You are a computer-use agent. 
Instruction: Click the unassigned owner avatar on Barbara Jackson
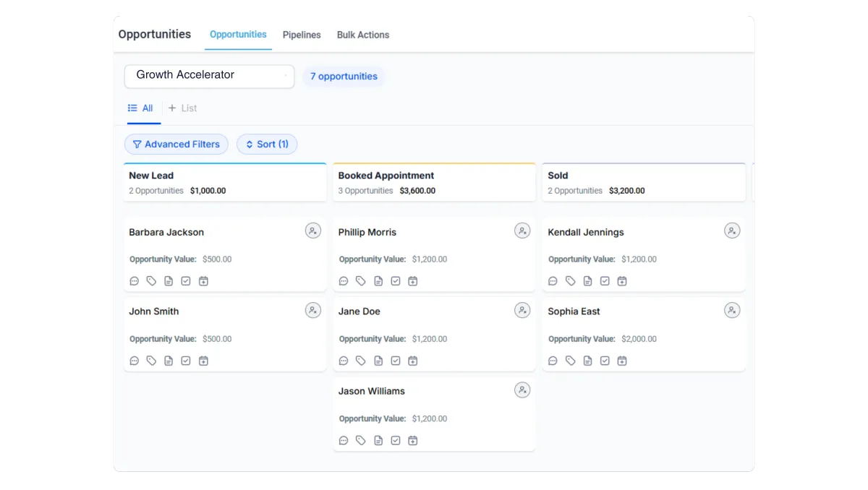pos(313,231)
